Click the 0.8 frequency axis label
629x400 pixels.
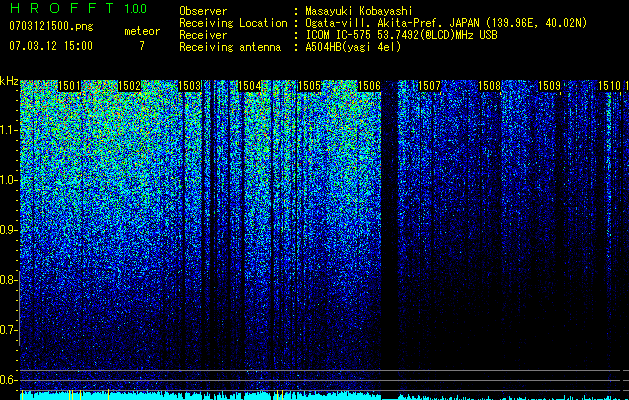click(x=8, y=280)
